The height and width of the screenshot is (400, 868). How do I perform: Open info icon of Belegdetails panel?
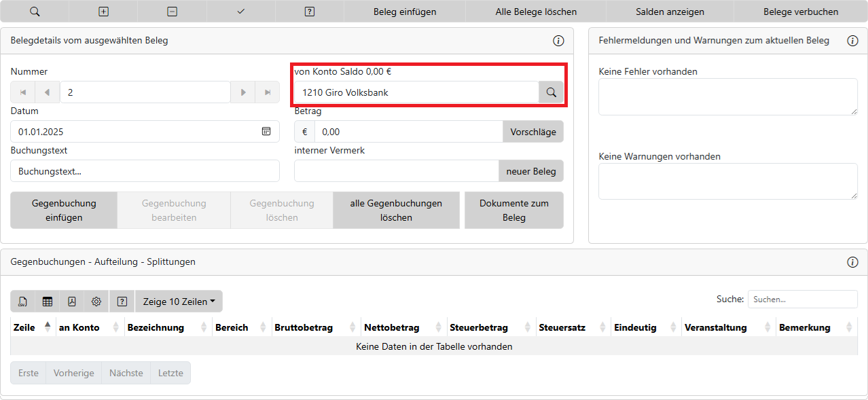(558, 41)
